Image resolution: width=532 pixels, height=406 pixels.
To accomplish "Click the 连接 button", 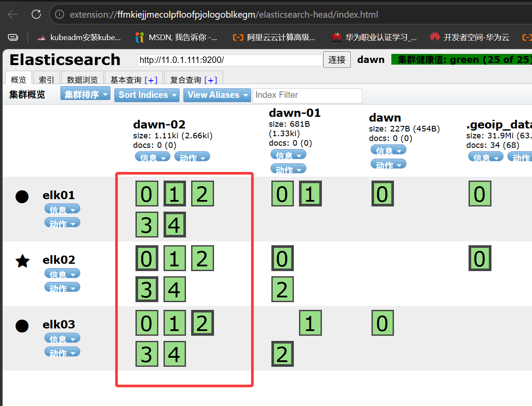I will click(x=337, y=59).
